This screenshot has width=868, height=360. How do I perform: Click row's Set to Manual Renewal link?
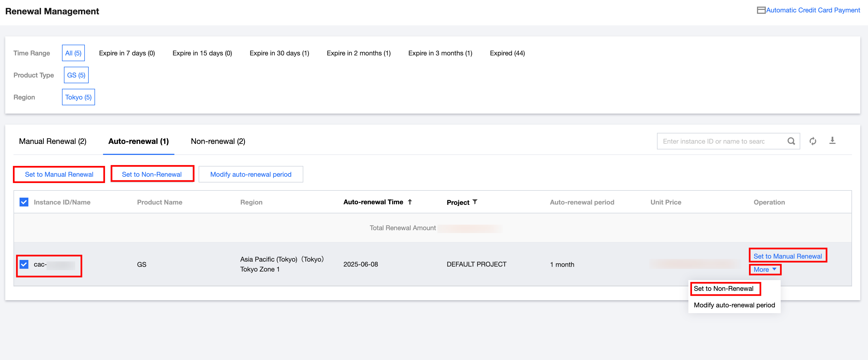pyautogui.click(x=788, y=256)
